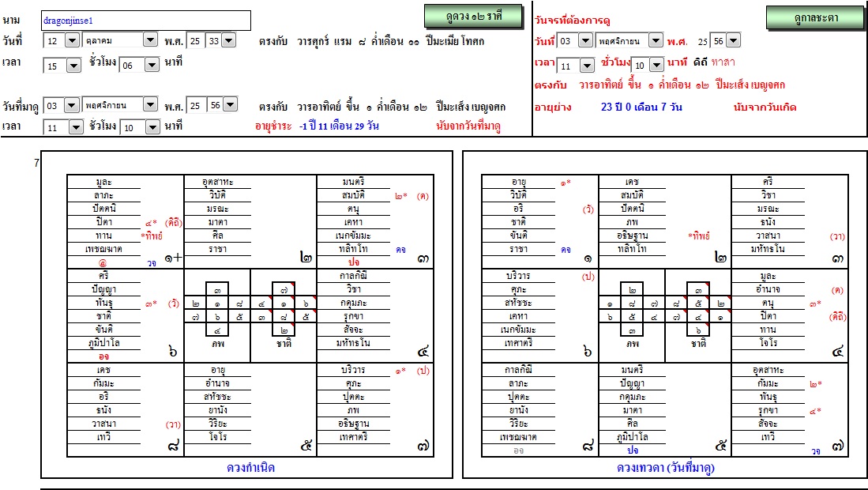Click house number ๑+ in ดวงกำเนิด chart
868x490 pixels.
pos(173,258)
